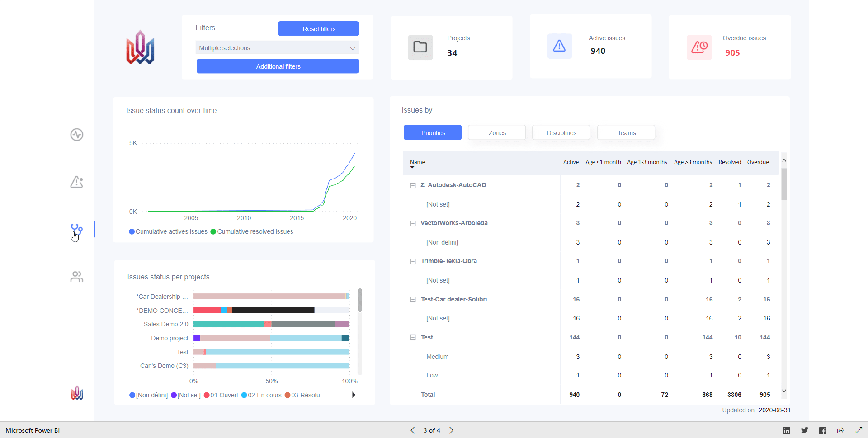Open the team members sidebar page
This screenshot has width=868, height=438.
pos(77,277)
